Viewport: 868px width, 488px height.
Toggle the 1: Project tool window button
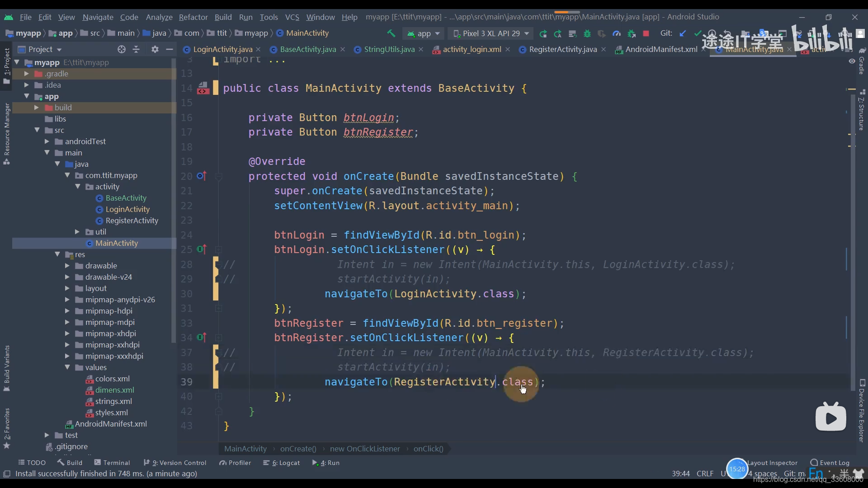(x=7, y=66)
